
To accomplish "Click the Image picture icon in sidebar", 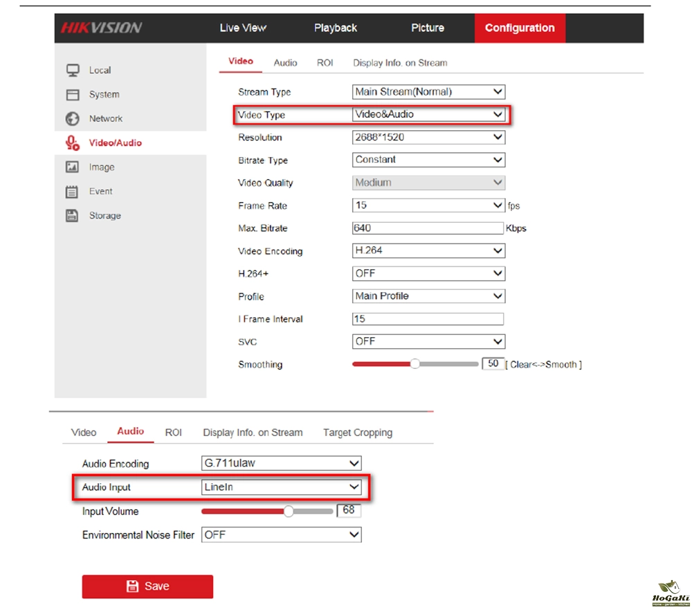I will pyautogui.click(x=72, y=167).
